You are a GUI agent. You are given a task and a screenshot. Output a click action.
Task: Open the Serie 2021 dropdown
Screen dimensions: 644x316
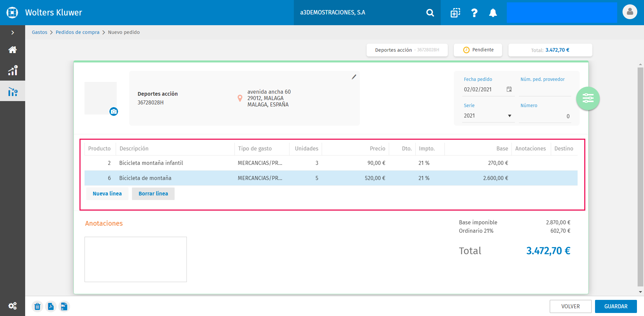488,116
